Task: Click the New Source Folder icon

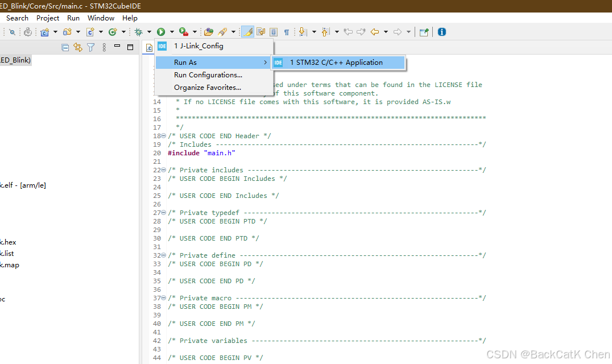Action: coord(67,32)
